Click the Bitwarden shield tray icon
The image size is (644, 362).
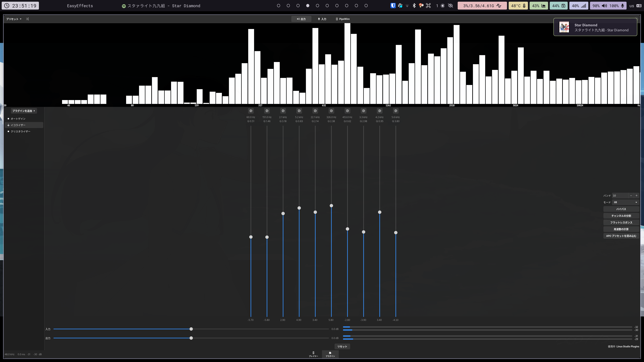click(x=393, y=6)
